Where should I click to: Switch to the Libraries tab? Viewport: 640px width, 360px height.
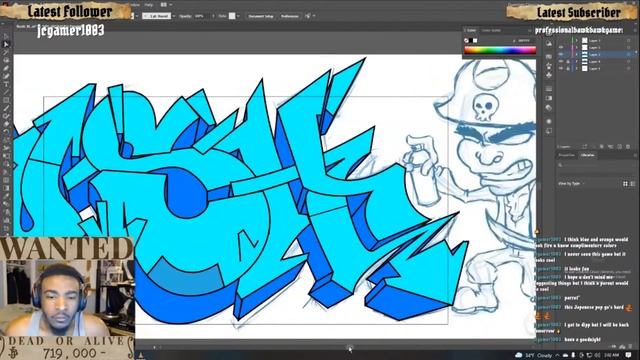tap(588, 155)
